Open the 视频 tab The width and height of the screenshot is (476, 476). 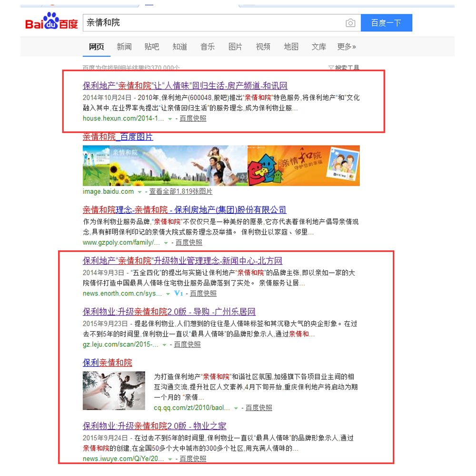pyautogui.click(x=263, y=47)
